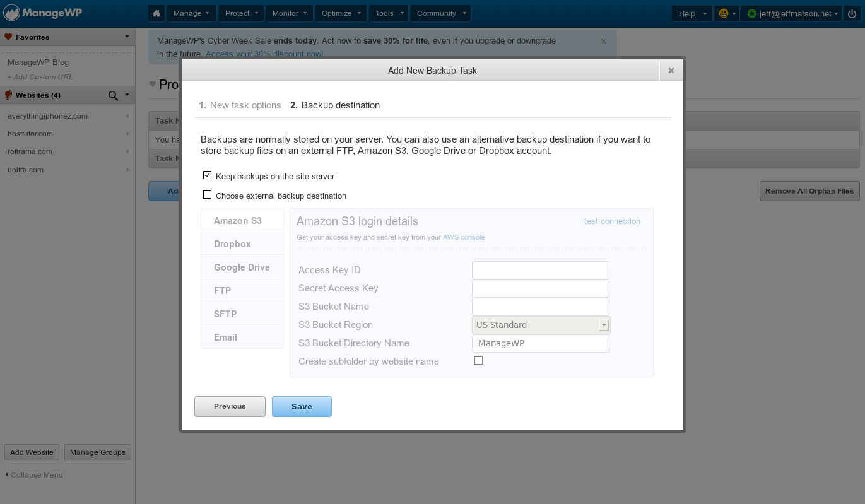
Task: Select the Dropbox destination tab
Action: point(242,243)
